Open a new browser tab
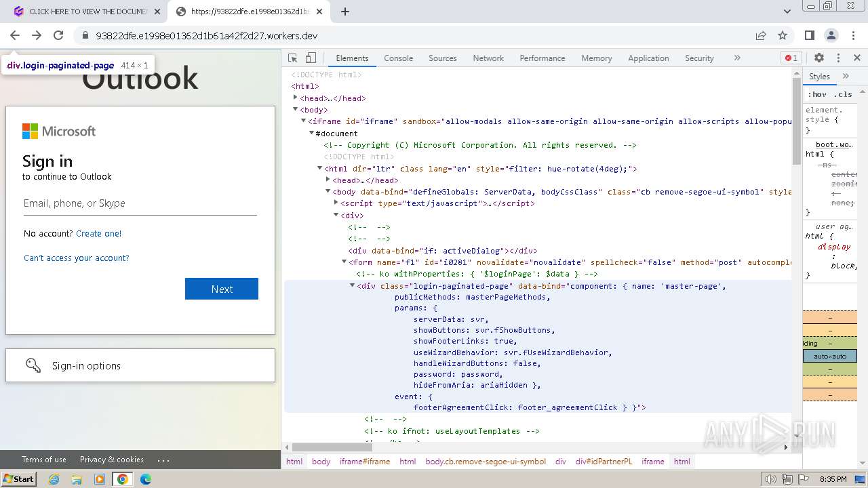This screenshot has height=488, width=868. tap(344, 12)
